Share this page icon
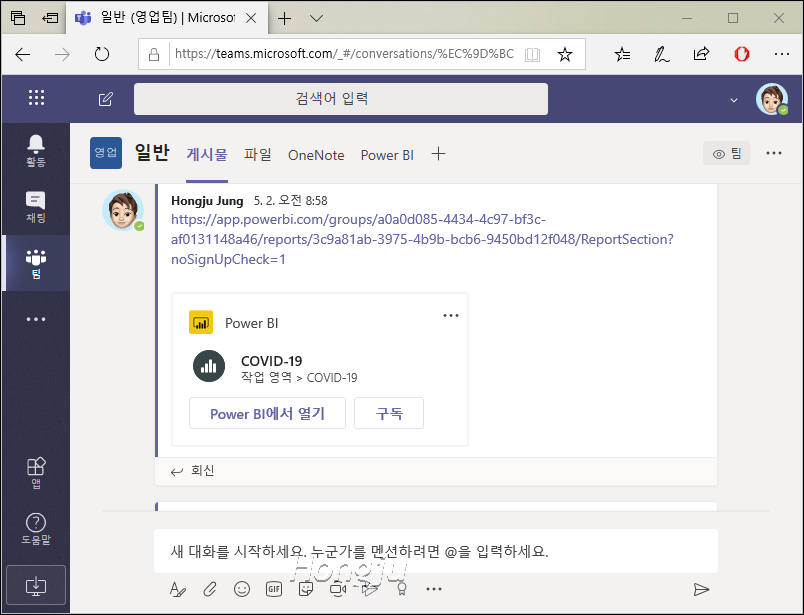804x615 pixels. [x=701, y=54]
